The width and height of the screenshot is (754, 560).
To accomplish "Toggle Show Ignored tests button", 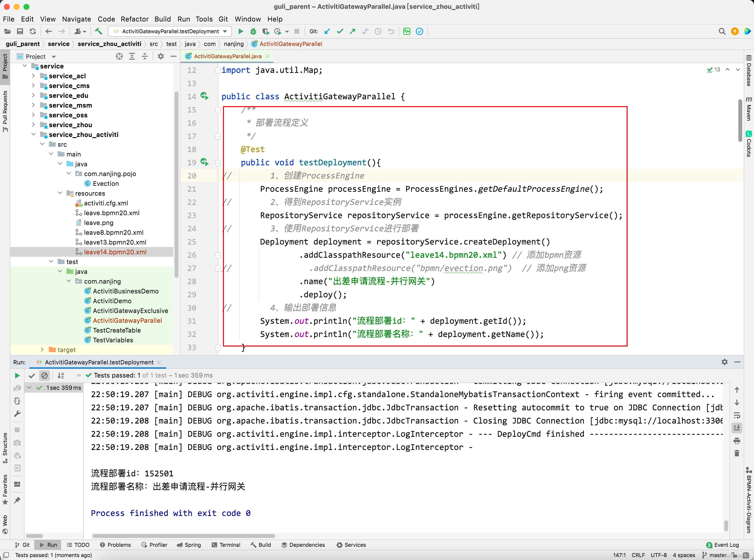I will point(44,376).
